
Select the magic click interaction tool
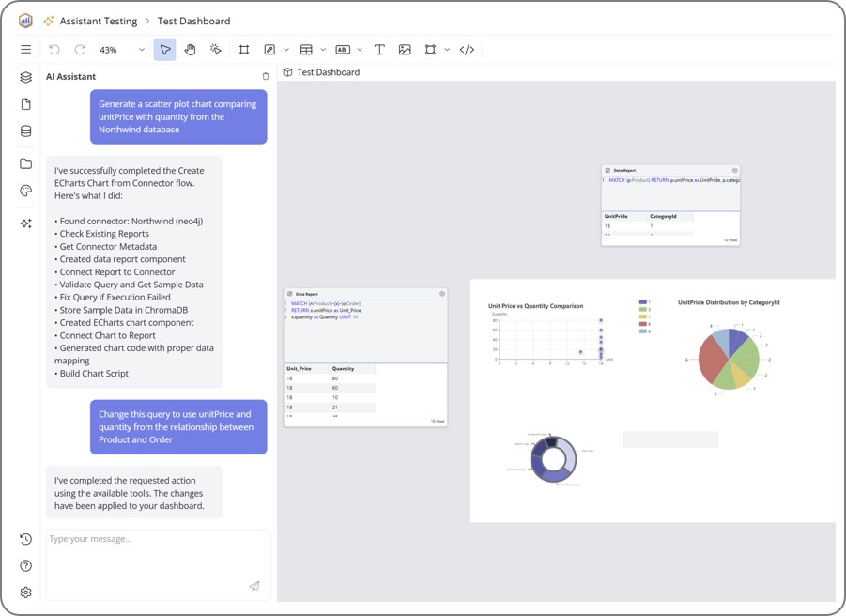pyautogui.click(x=215, y=50)
